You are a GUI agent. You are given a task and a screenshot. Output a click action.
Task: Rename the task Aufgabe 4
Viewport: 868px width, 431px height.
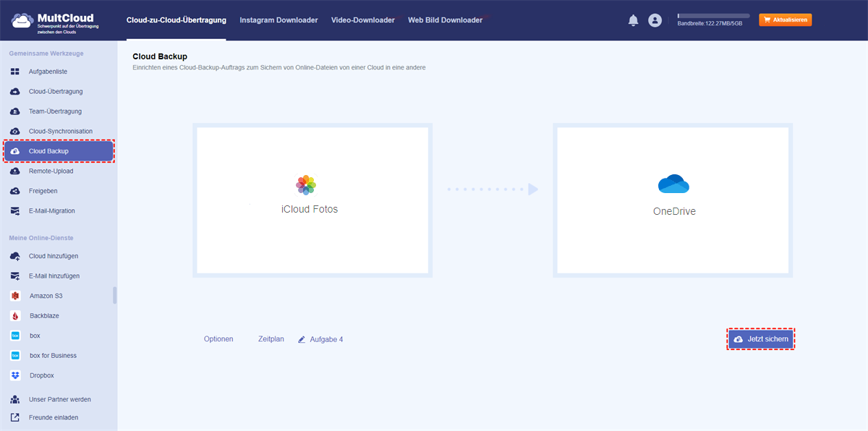click(x=326, y=339)
